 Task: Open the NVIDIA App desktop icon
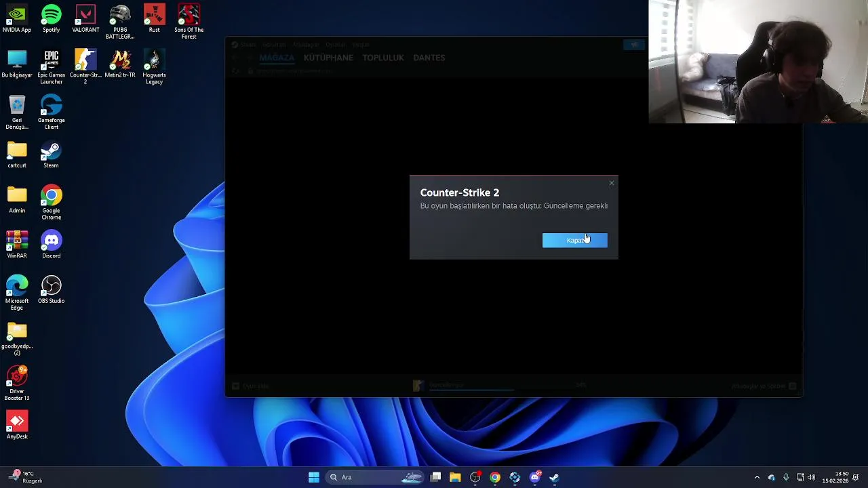click(17, 19)
